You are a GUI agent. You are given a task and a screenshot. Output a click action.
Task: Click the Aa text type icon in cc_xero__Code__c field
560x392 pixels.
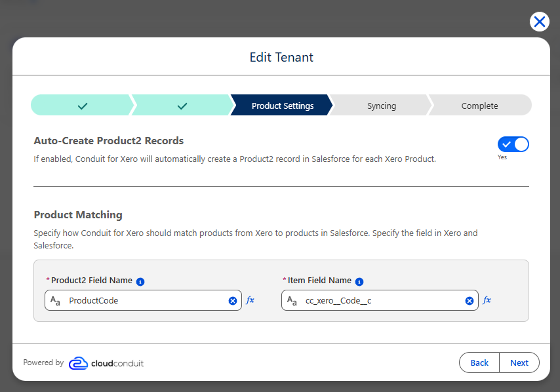pos(292,301)
